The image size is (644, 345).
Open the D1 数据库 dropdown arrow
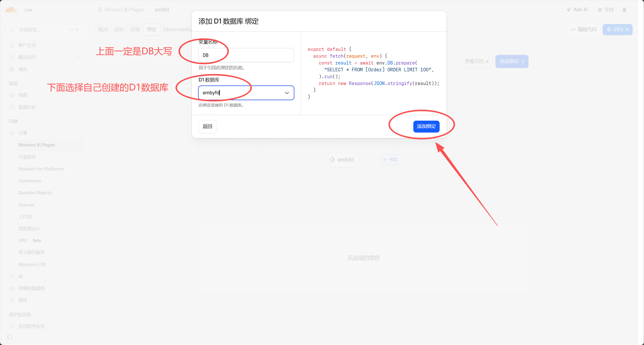point(287,93)
